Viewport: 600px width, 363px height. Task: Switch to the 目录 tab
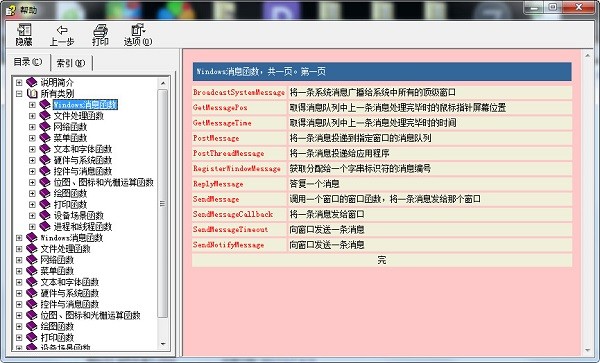(x=28, y=62)
